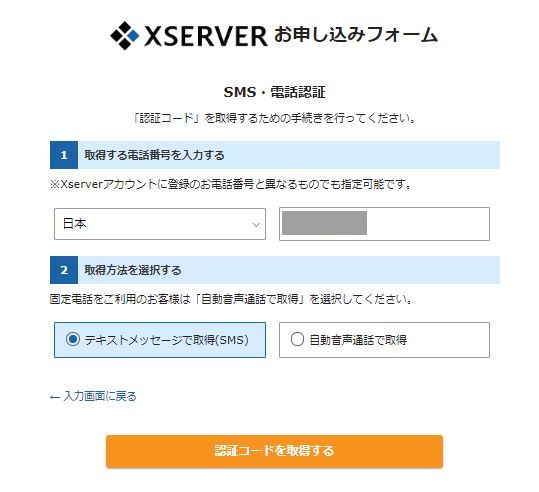Select テキストメッセージで取得(SMS) radio button
Screen dimensions: 539x492
[73, 339]
